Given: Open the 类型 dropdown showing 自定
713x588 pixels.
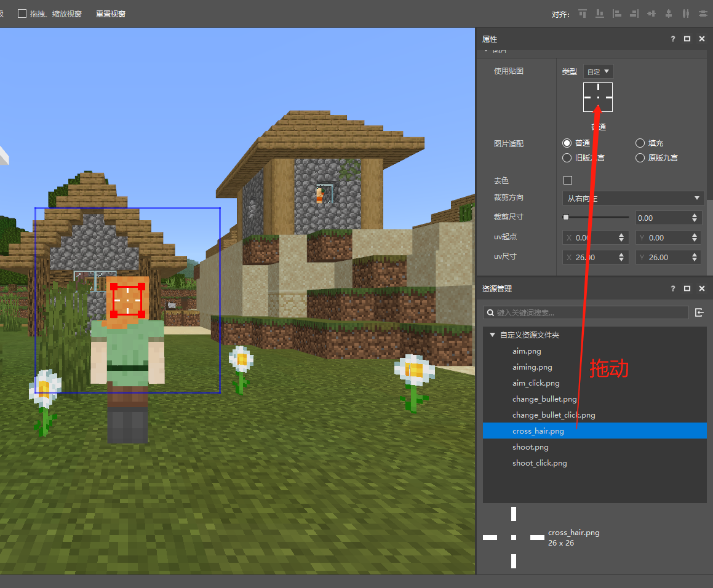Looking at the screenshot, I should coord(598,71).
